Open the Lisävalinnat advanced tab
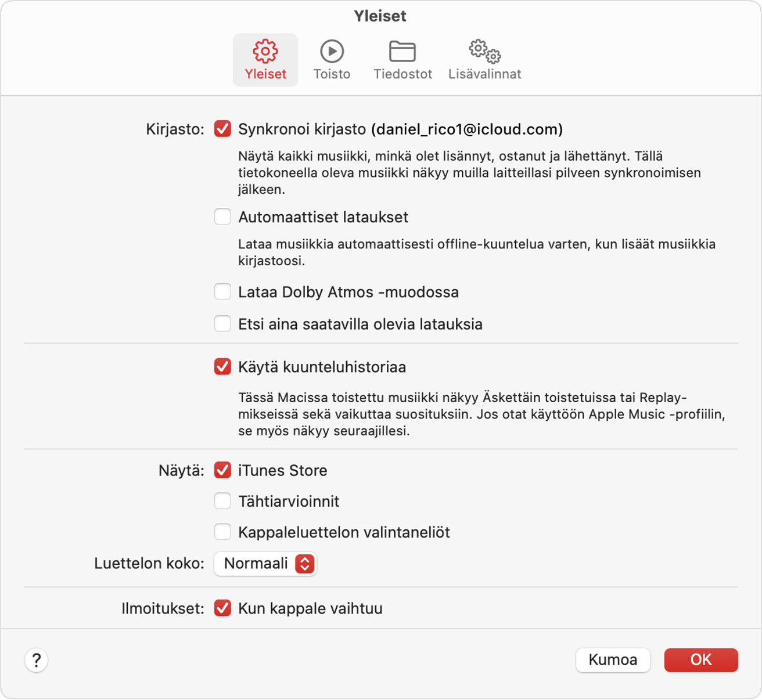The image size is (762, 700). [x=484, y=60]
